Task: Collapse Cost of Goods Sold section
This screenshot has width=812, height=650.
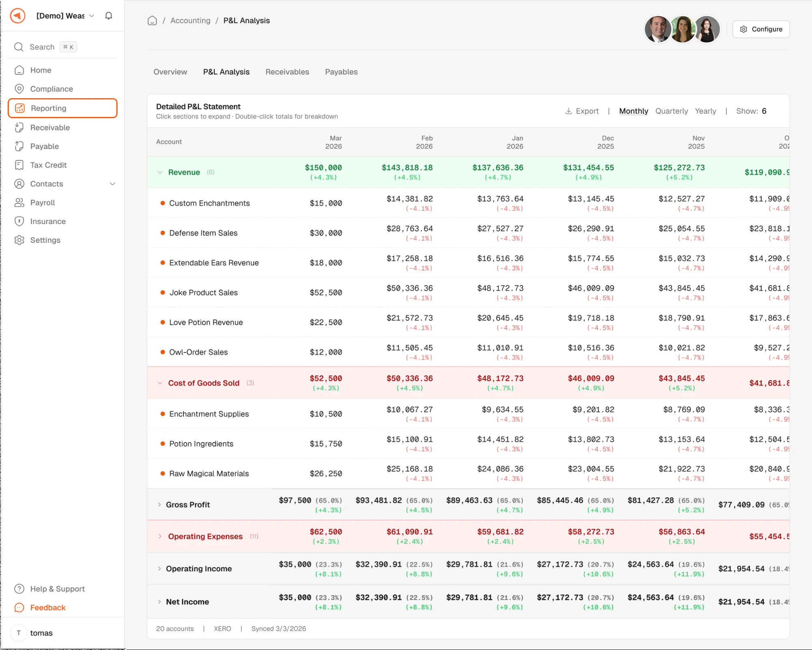Action: tap(160, 383)
